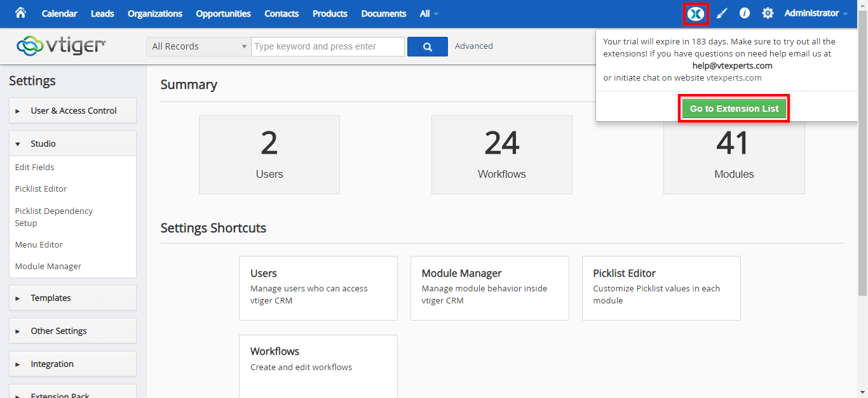Open Opportunities module
The image size is (868, 398).
(x=224, y=13)
